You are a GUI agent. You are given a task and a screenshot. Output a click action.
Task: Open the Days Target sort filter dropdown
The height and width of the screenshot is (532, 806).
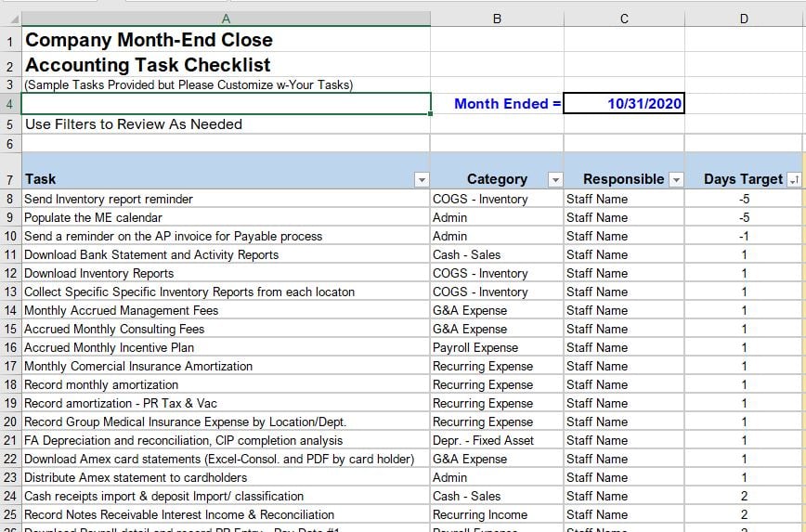point(794,179)
